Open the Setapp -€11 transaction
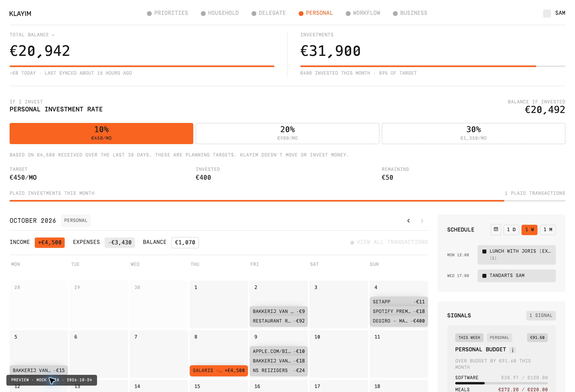Screen dimensions: 575x392 pyautogui.click(x=399, y=302)
